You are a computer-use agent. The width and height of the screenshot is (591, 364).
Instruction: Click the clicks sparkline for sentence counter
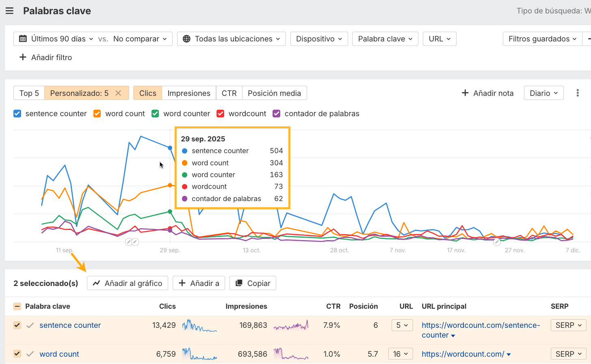coord(199,325)
